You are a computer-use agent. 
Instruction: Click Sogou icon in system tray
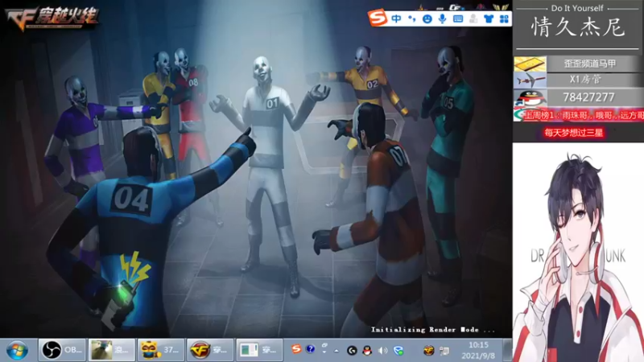296,349
